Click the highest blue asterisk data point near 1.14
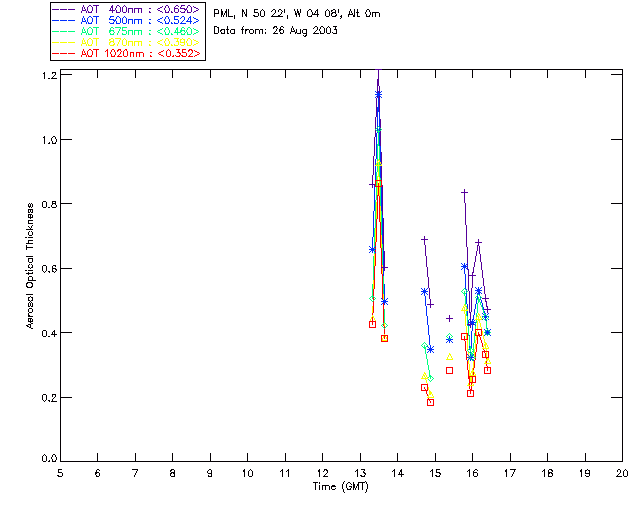 pos(378,95)
